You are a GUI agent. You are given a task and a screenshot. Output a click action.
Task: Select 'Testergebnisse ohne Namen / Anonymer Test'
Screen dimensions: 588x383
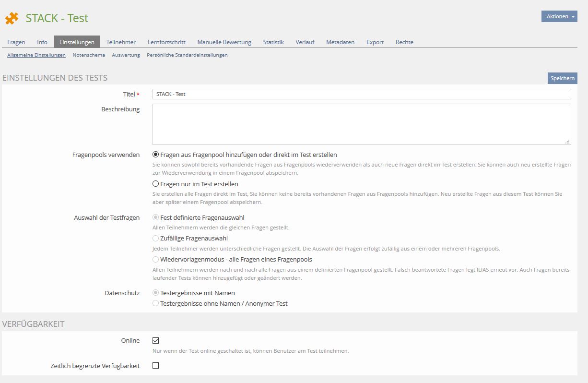tap(155, 303)
